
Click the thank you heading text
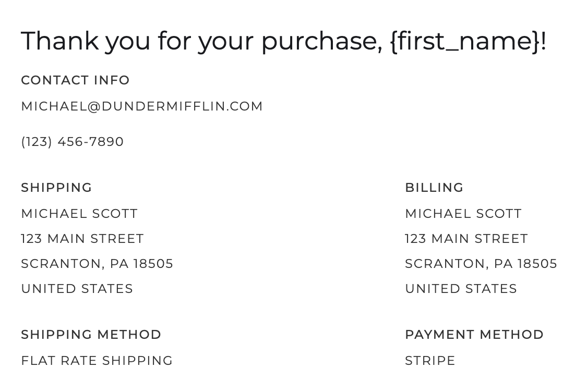click(283, 41)
